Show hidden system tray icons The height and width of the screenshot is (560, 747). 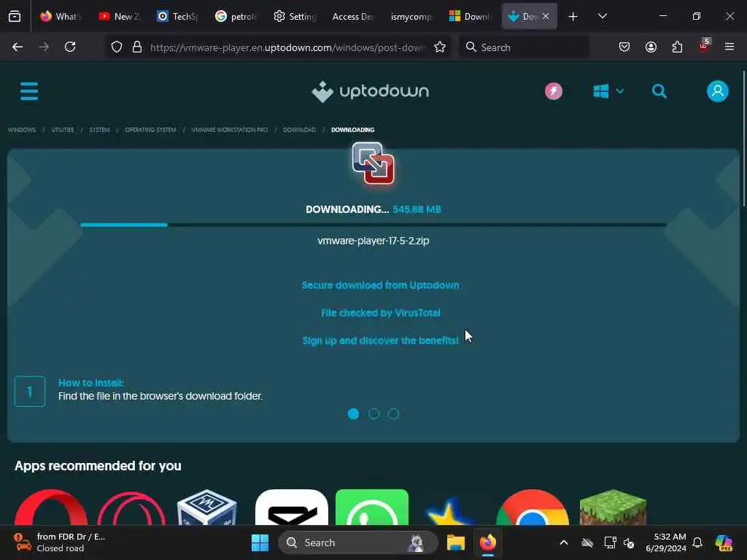click(x=564, y=542)
